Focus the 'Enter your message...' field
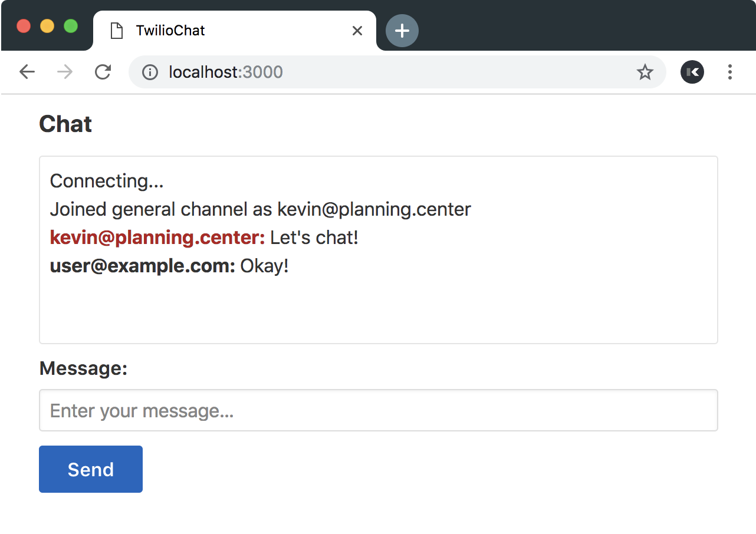756x534 pixels. click(x=378, y=410)
